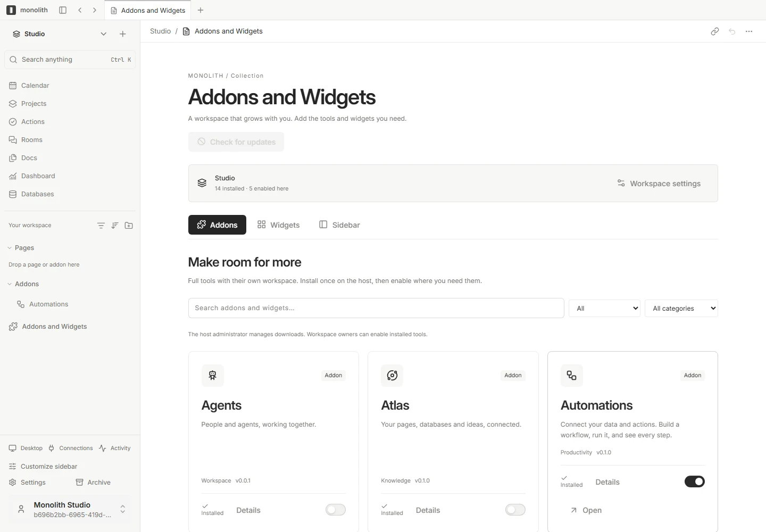Click the sort icon in Your workspace
The width and height of the screenshot is (766, 532).
click(115, 226)
